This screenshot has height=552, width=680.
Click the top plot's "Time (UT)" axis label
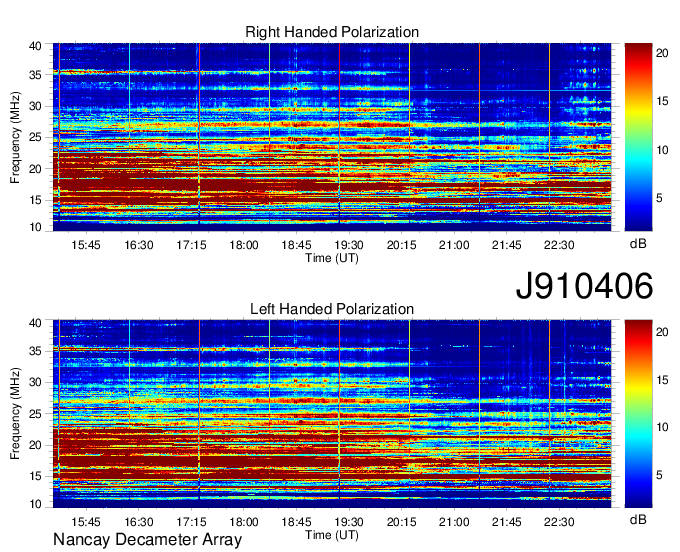(x=332, y=258)
